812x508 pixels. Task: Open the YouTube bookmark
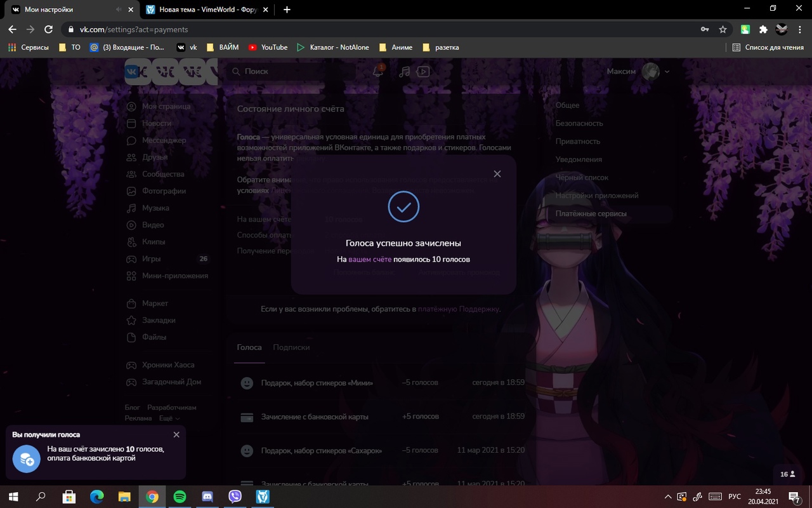pyautogui.click(x=268, y=47)
